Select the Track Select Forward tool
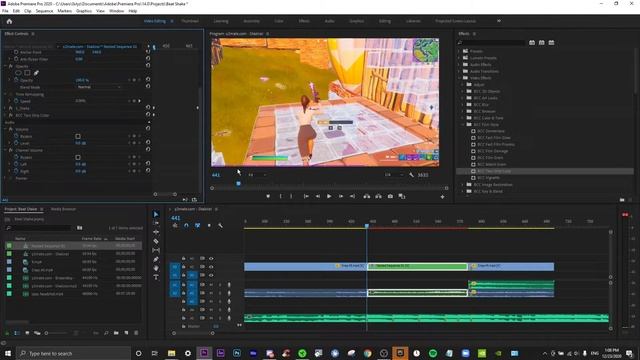Image resolution: width=640 pixels, height=360 pixels. pos(156,223)
